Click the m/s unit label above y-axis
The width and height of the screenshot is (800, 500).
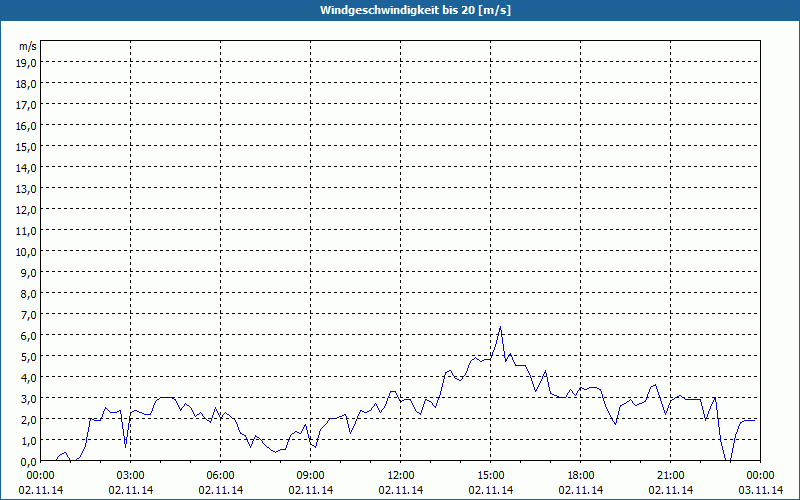[x=27, y=46]
